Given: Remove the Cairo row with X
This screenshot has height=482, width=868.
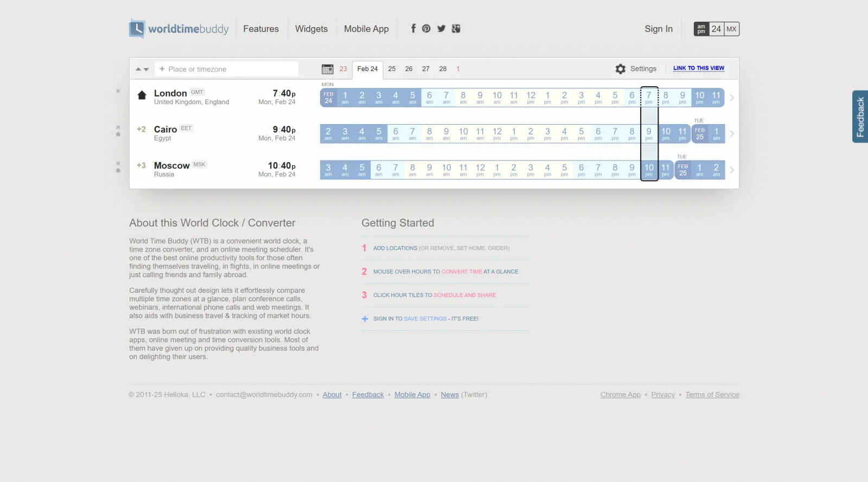Looking at the screenshot, I should coord(118,127).
